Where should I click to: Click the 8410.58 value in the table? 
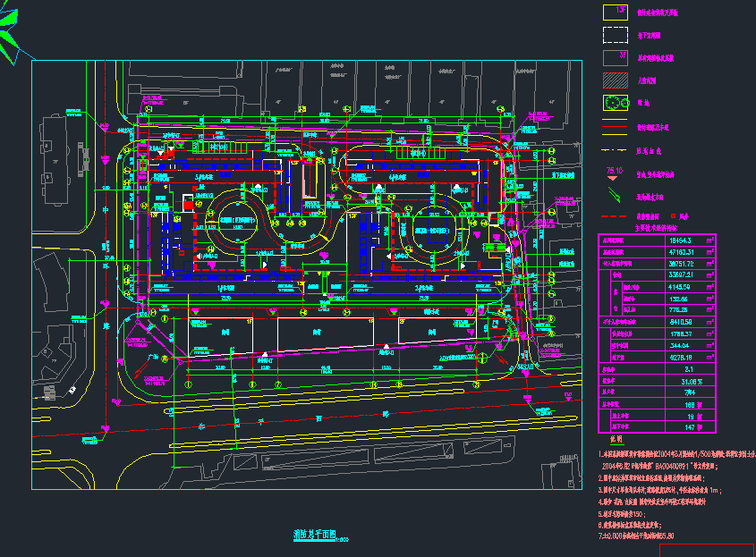coord(681,322)
